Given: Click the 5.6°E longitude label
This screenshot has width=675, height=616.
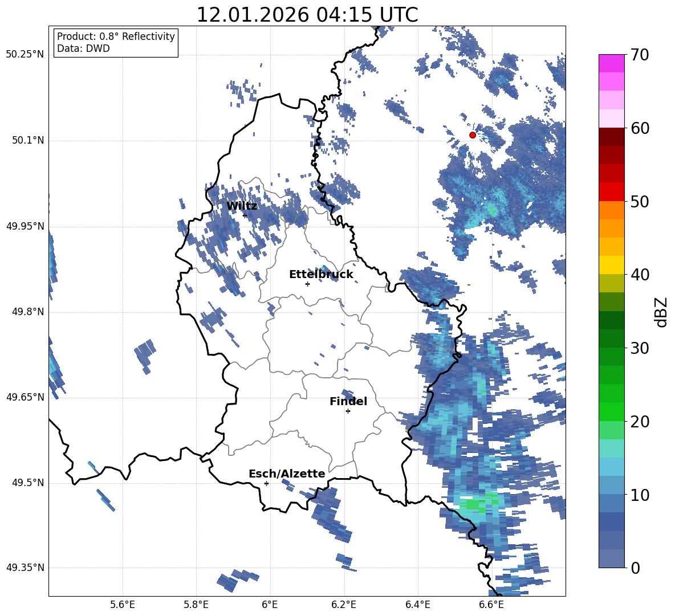Looking at the screenshot, I should pos(123,605).
